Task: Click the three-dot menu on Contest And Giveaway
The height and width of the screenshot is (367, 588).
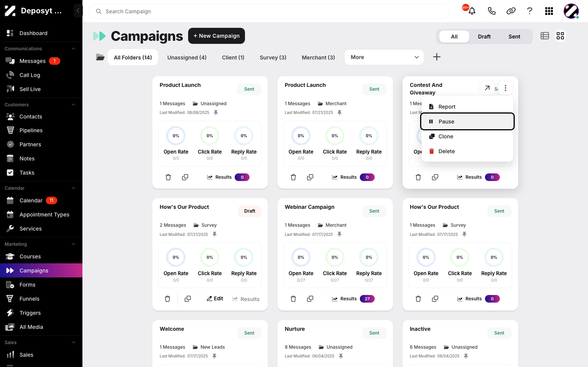Action: coord(506,88)
